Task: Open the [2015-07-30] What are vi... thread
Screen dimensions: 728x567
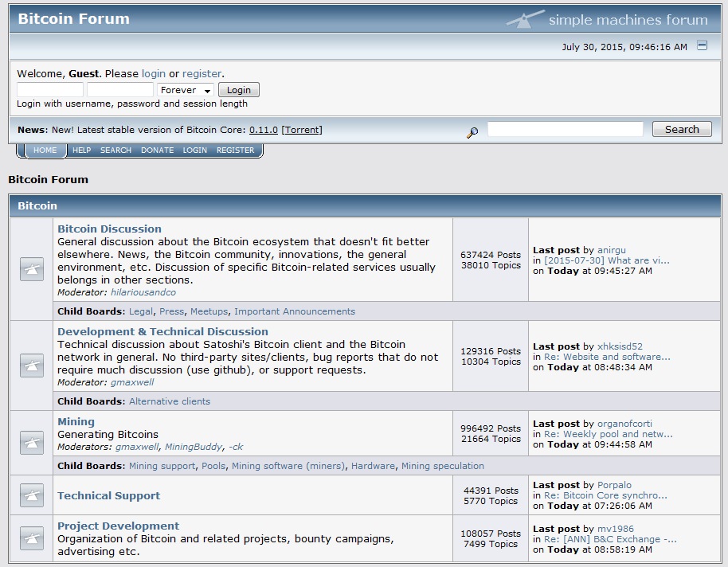Action: click(607, 260)
